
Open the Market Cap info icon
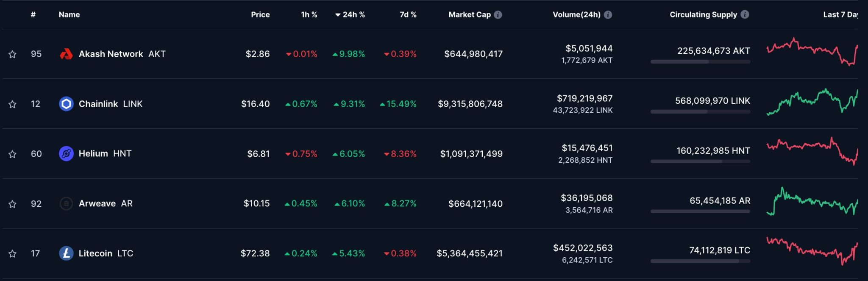coord(498,15)
